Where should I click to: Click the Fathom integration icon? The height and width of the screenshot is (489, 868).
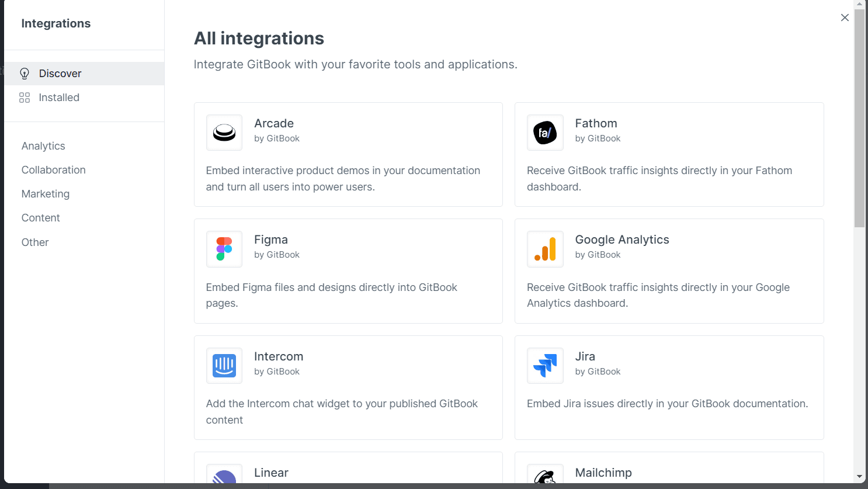544,132
